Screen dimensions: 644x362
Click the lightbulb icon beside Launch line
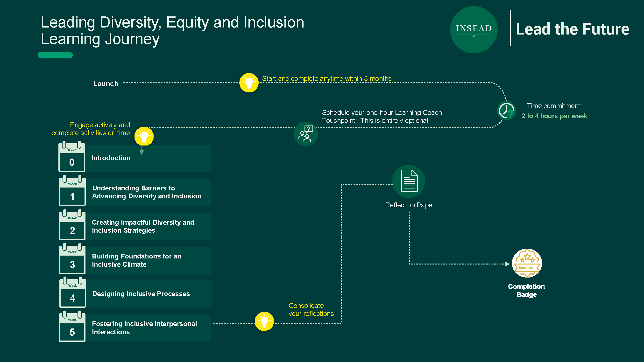[249, 83]
